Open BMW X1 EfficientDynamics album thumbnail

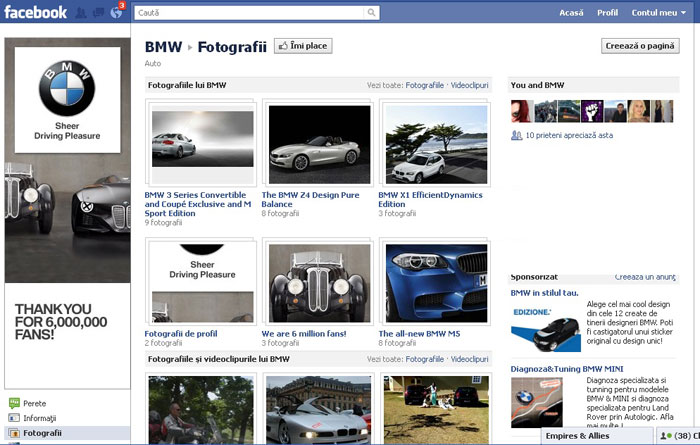tap(436, 144)
